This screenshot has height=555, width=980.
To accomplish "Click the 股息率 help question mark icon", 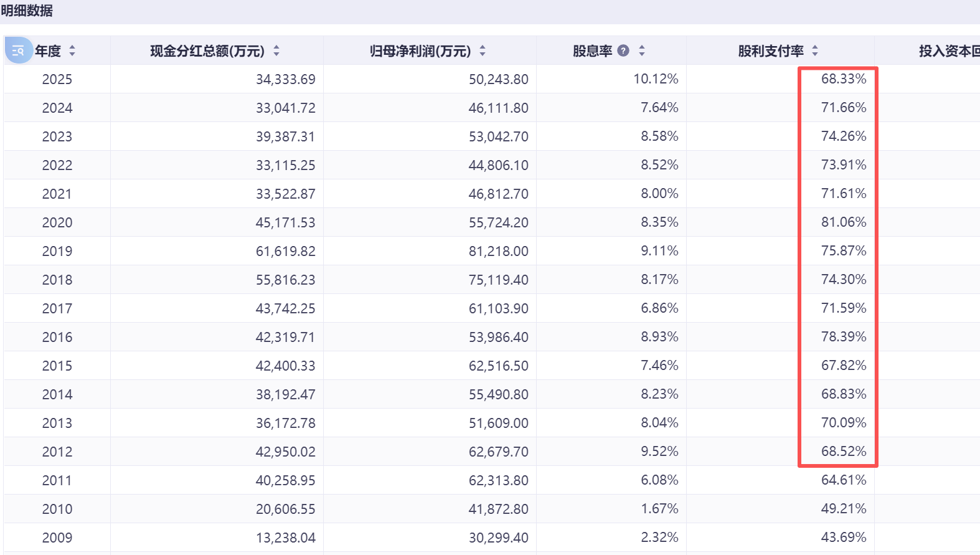I will [x=623, y=51].
